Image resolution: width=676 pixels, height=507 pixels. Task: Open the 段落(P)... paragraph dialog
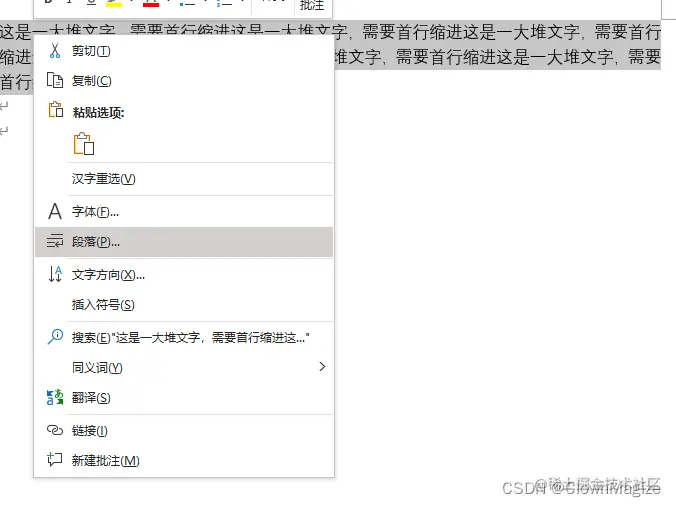point(184,242)
